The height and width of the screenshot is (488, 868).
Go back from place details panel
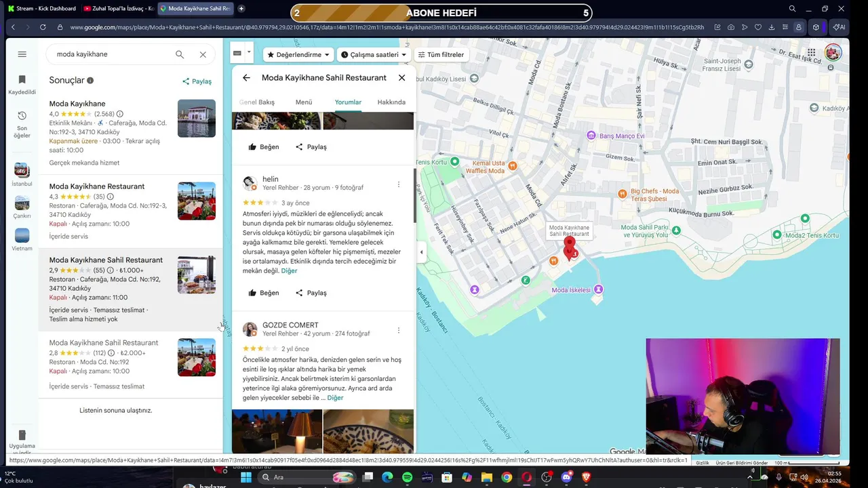click(246, 78)
